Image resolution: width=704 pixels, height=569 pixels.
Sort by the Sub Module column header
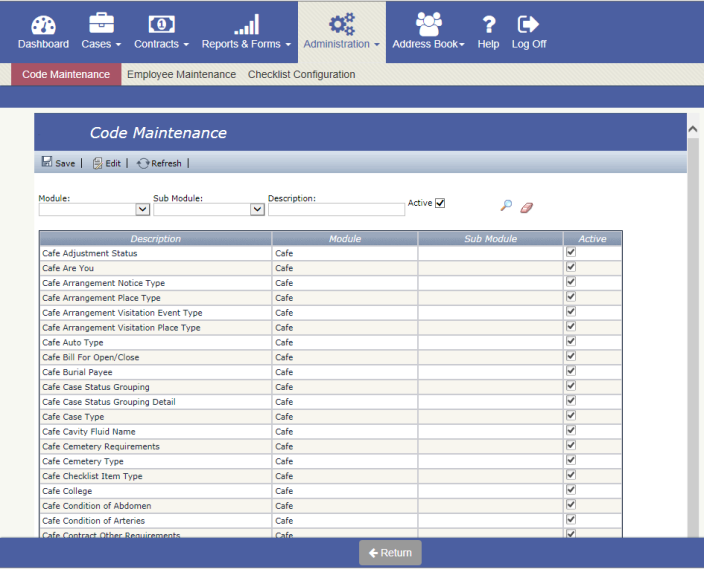tap(490, 238)
